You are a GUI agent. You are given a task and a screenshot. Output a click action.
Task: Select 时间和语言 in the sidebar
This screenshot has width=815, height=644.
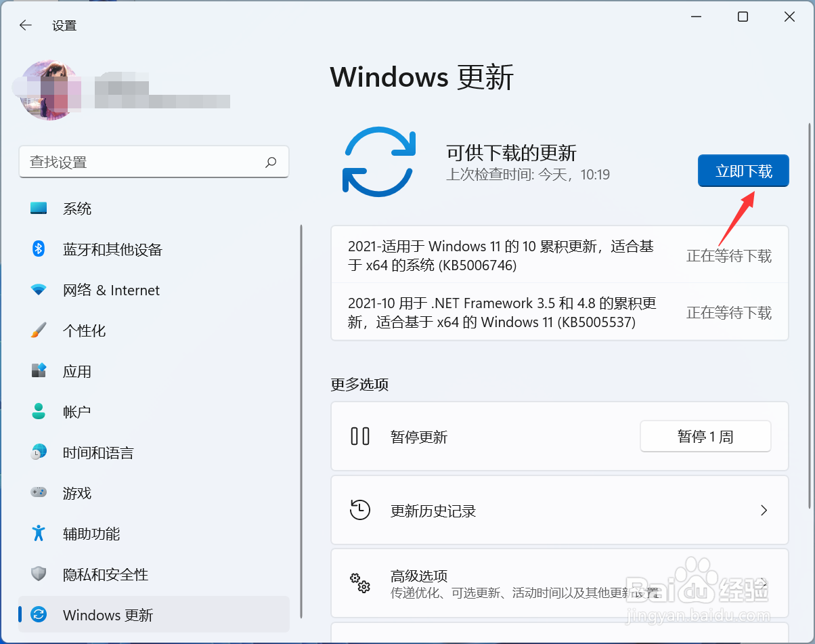154,452
